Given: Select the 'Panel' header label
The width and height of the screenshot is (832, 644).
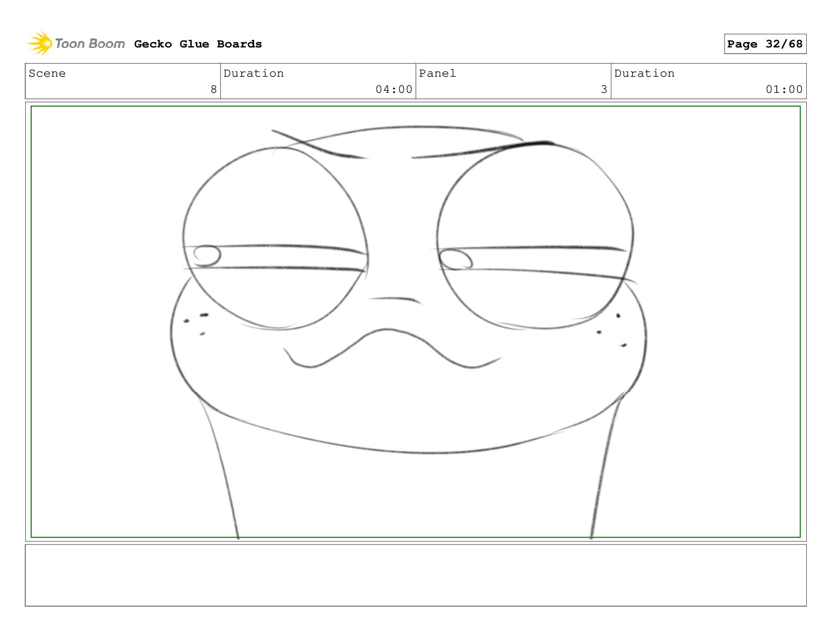Looking at the screenshot, I should click(x=437, y=73).
